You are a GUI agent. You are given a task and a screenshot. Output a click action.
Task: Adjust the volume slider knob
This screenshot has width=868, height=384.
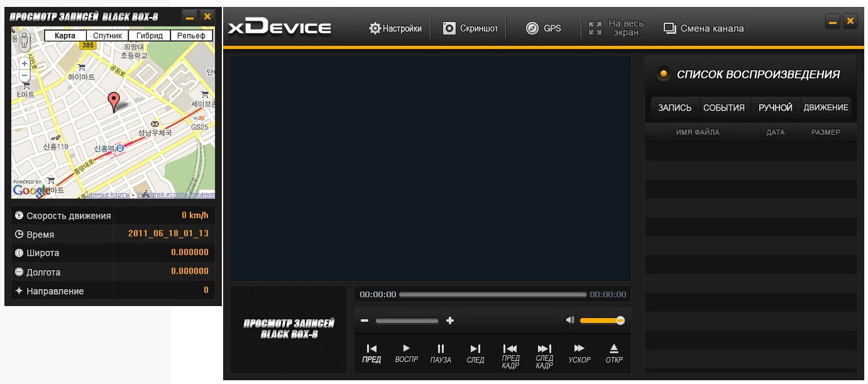point(620,321)
